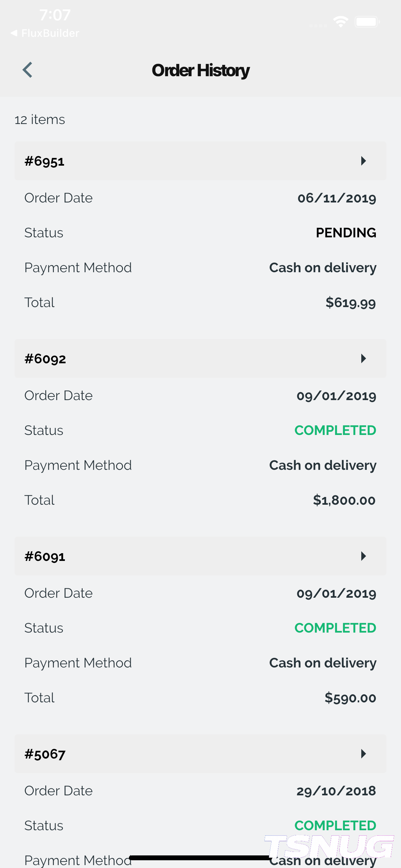The width and height of the screenshot is (401, 868).
Task: Tap the 12 items count label
Action: 40,119
